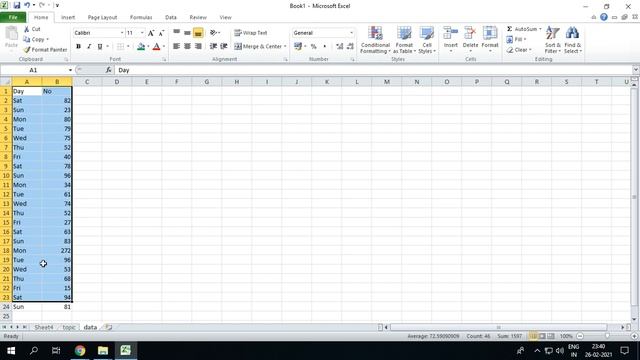Viewport: 640px width, 360px height.
Task: Click the insert new worksheet icon
Action: point(108,327)
